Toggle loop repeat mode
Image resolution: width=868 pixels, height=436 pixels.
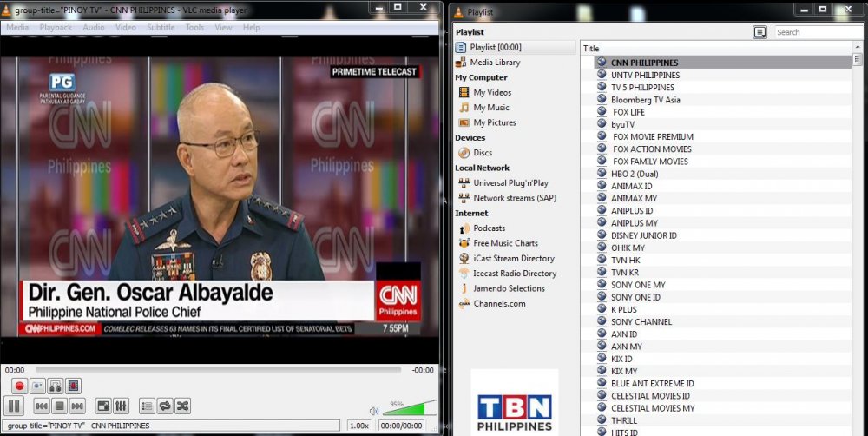point(165,406)
